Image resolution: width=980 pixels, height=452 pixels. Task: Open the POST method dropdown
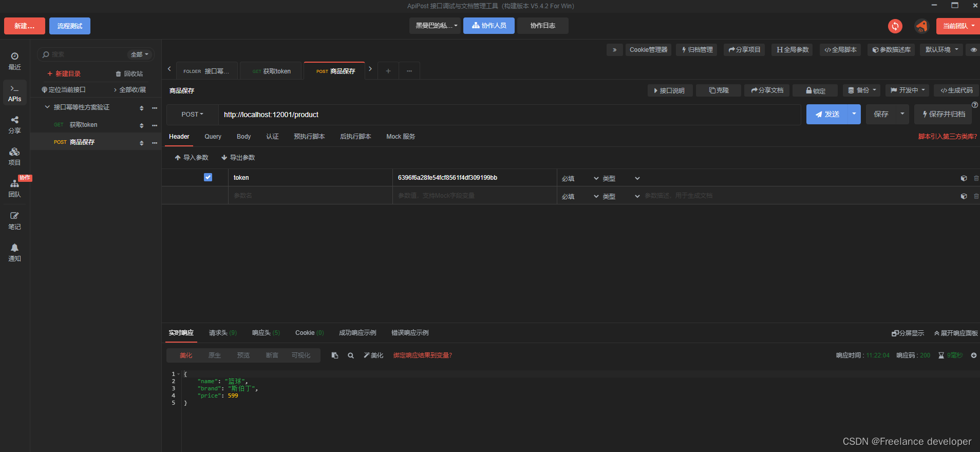(x=192, y=115)
